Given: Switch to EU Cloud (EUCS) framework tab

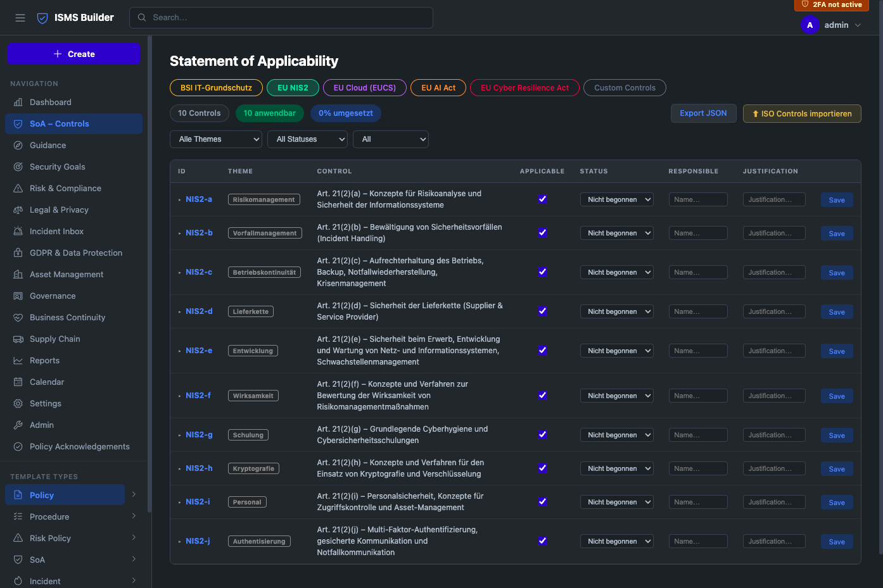Looking at the screenshot, I should pos(365,88).
